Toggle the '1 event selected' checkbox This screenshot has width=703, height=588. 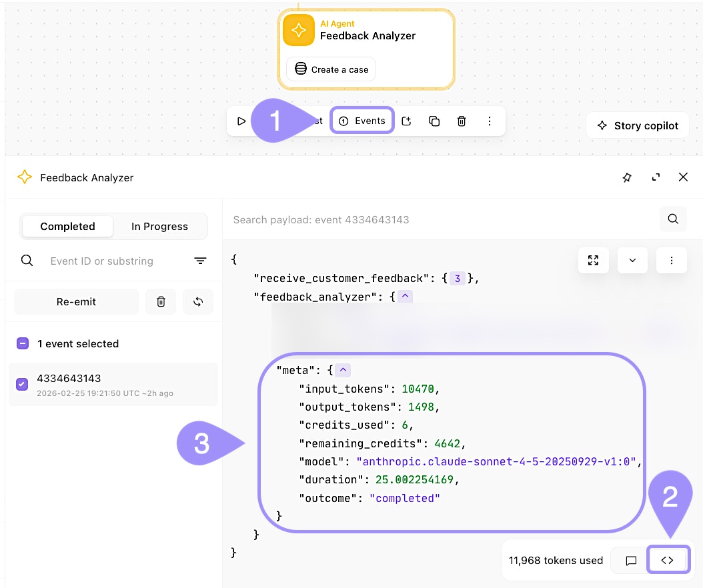[x=22, y=344]
